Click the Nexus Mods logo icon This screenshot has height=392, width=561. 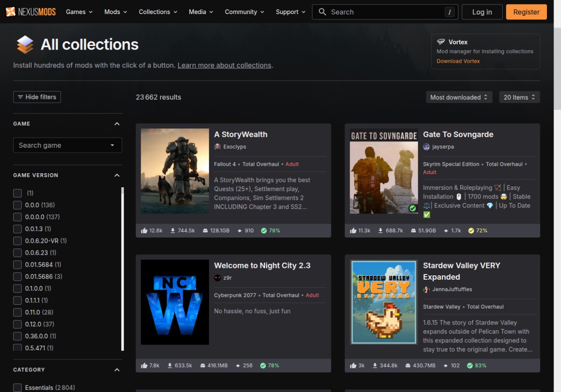(x=11, y=12)
